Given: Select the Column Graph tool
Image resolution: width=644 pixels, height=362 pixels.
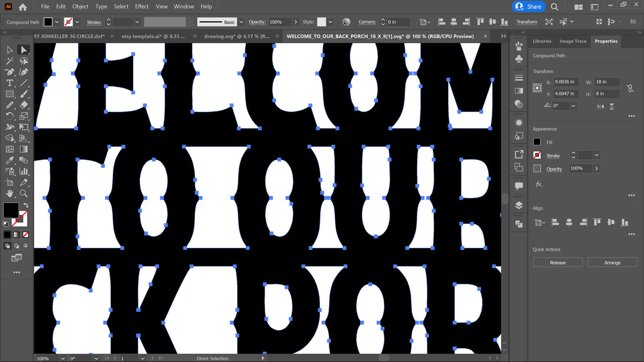Looking at the screenshot, I should (x=24, y=171).
